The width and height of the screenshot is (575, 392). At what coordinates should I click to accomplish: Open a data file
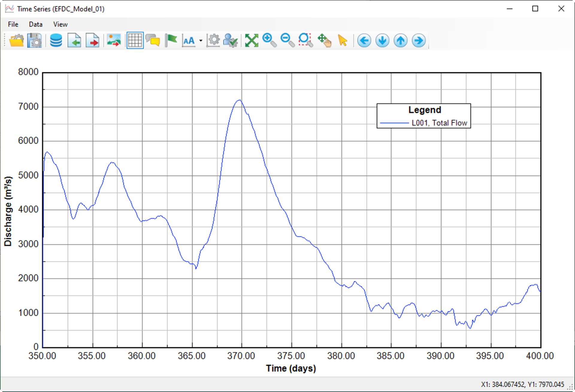coord(16,40)
